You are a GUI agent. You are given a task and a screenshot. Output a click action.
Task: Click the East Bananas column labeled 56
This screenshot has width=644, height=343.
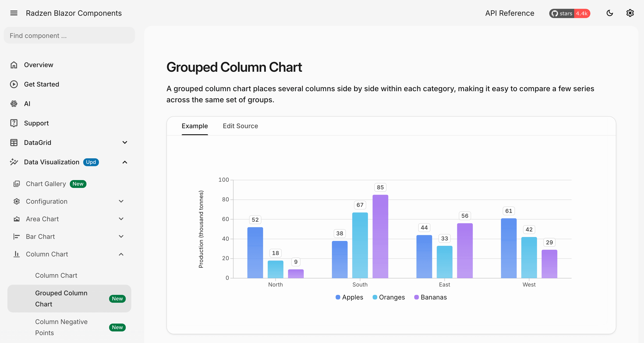pyautogui.click(x=465, y=251)
